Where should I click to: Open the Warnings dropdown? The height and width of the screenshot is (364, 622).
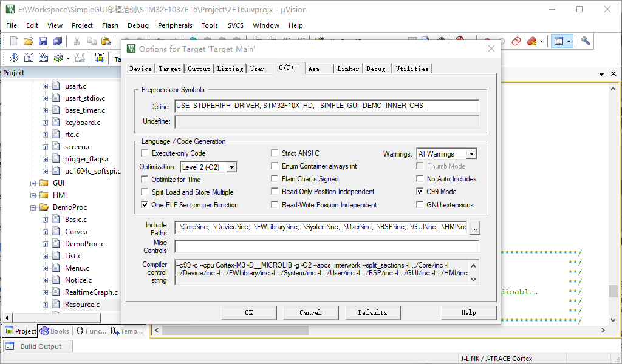471,153
